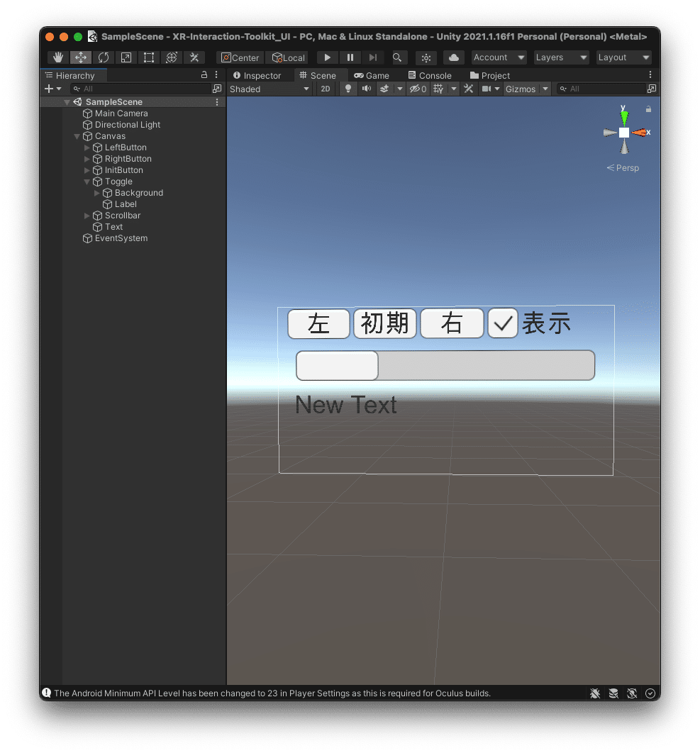Open scene component tools icon
This screenshot has width=700, height=753.
(x=468, y=89)
